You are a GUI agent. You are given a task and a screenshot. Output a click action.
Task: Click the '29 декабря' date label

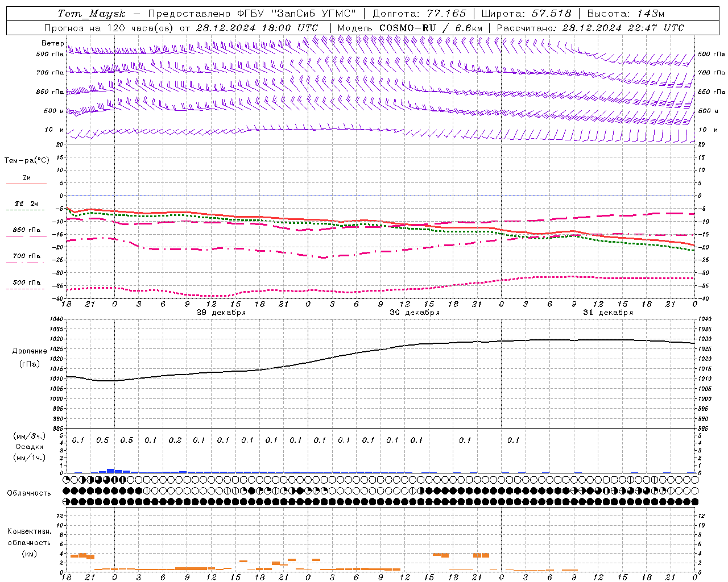[221, 313]
